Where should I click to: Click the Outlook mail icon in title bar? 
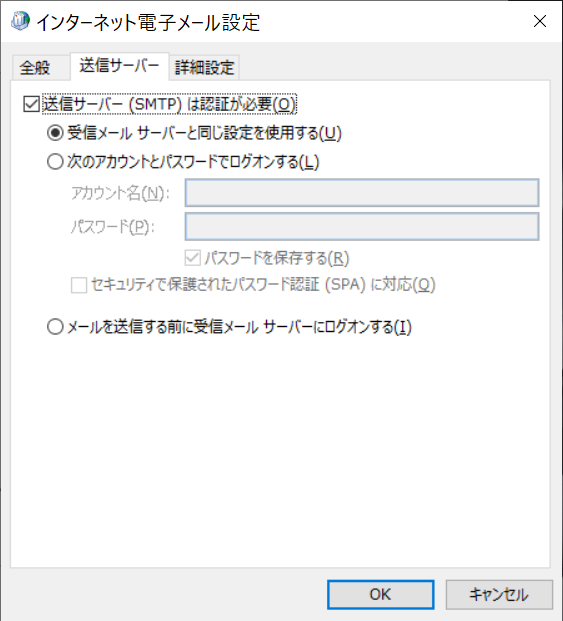click(20, 21)
